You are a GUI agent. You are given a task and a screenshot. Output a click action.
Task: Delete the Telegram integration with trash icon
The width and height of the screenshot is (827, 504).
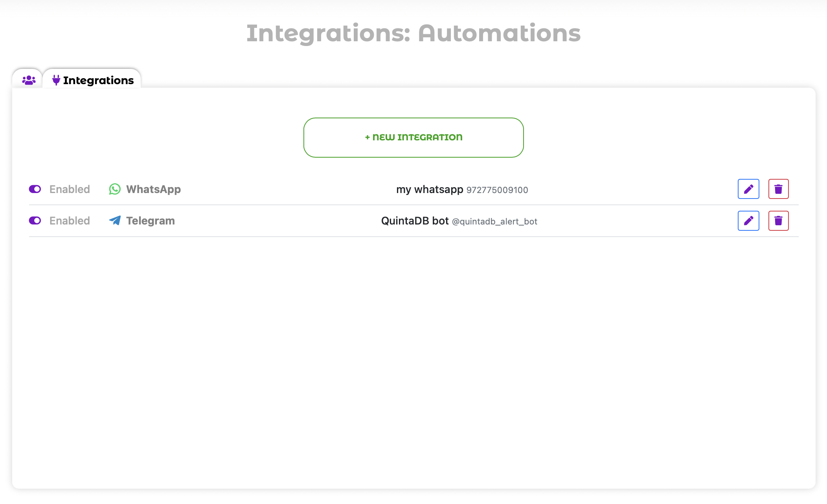pyautogui.click(x=778, y=221)
